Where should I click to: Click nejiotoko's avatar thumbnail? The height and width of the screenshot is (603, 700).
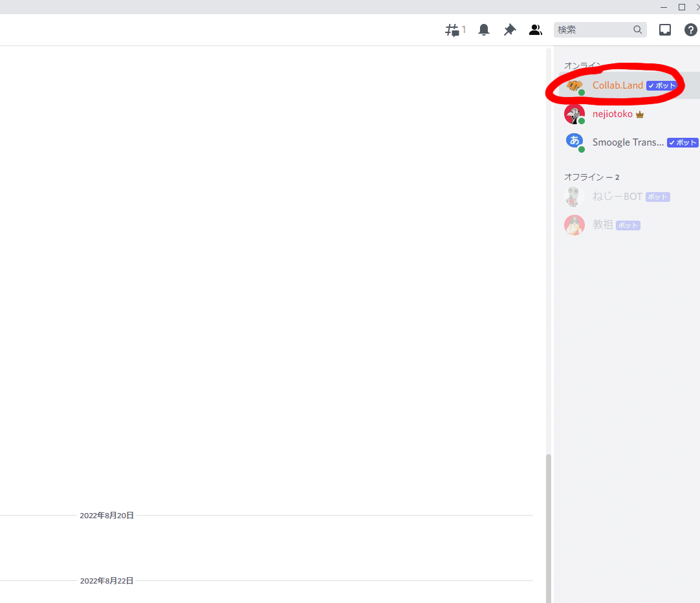(x=574, y=113)
